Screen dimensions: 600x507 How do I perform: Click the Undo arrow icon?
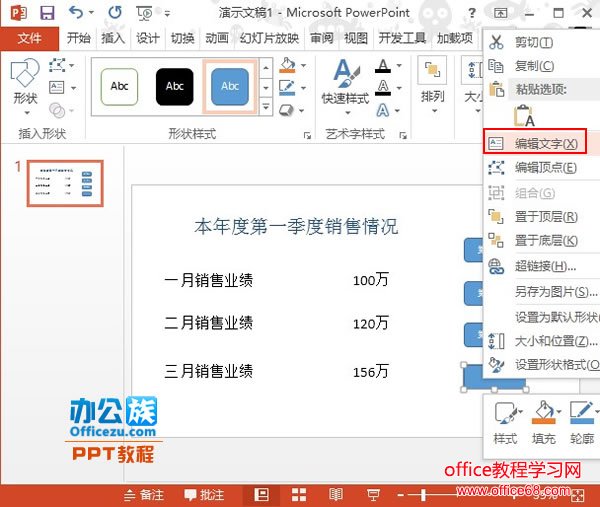[x=76, y=13]
